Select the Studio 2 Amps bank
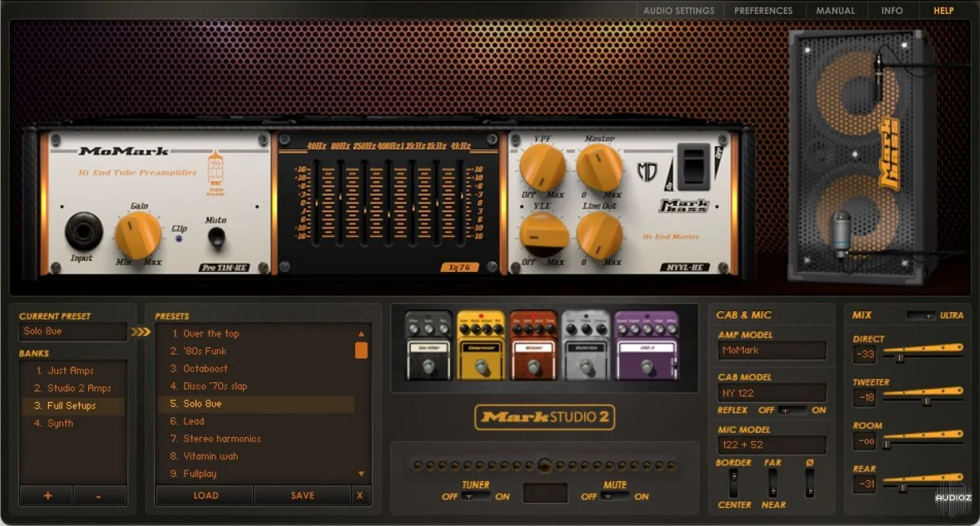 coord(73,388)
